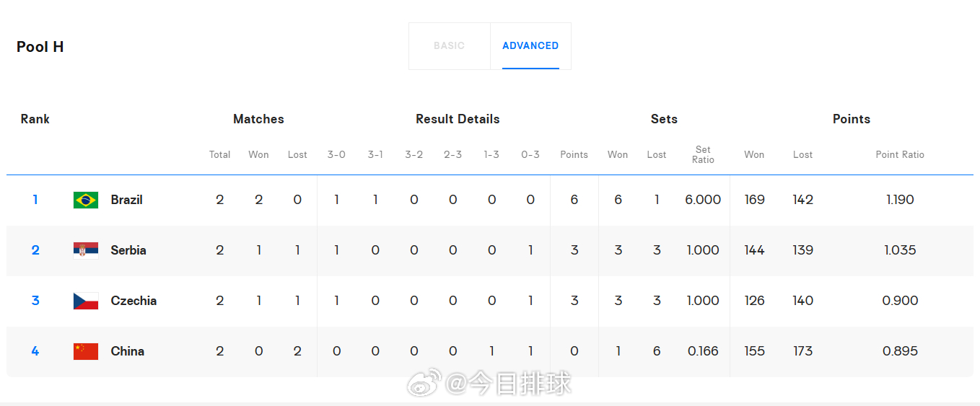980x406 pixels.
Task: Select the ADVANCED tab
Action: (530, 45)
